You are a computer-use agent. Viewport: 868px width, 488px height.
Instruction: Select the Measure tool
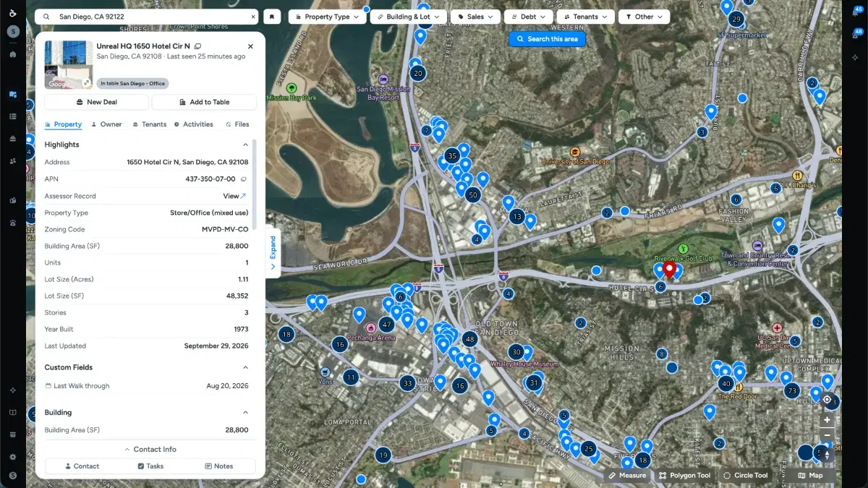(627, 476)
